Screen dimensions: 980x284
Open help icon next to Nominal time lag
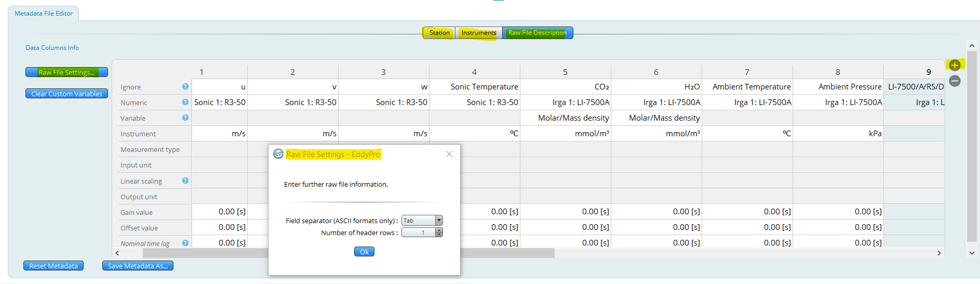pos(185,243)
